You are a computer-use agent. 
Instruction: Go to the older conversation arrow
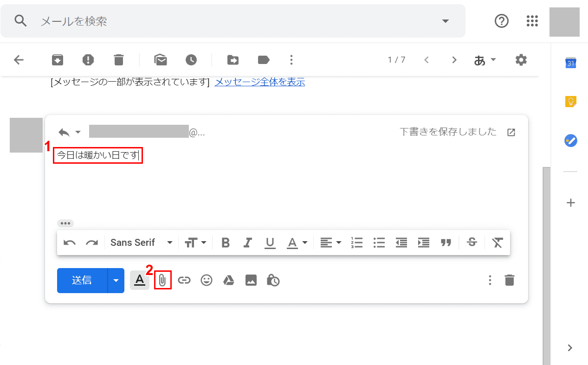point(454,60)
